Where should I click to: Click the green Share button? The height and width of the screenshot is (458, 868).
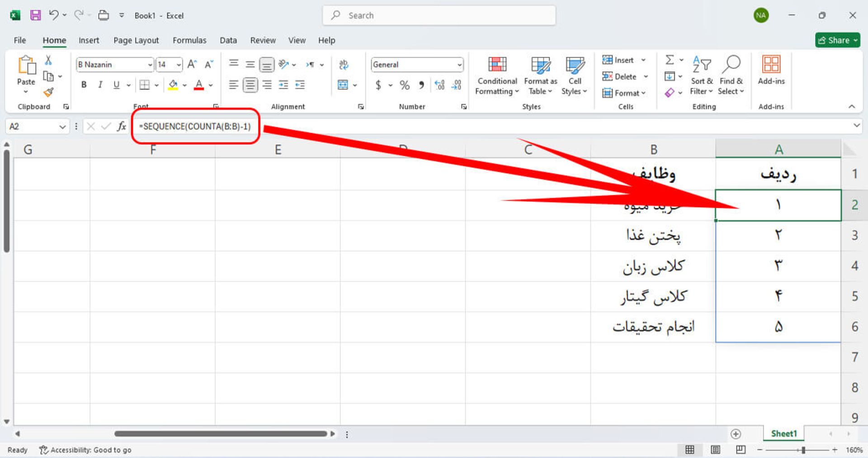(837, 40)
